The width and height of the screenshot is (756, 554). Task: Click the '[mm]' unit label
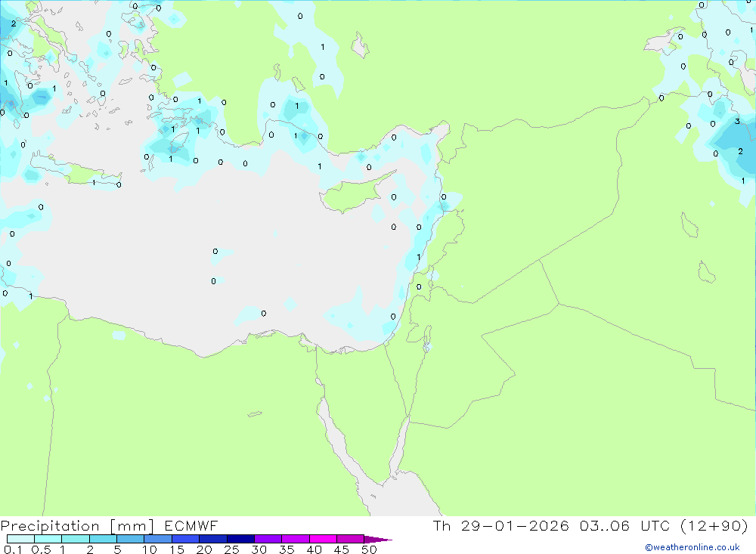pos(132,526)
